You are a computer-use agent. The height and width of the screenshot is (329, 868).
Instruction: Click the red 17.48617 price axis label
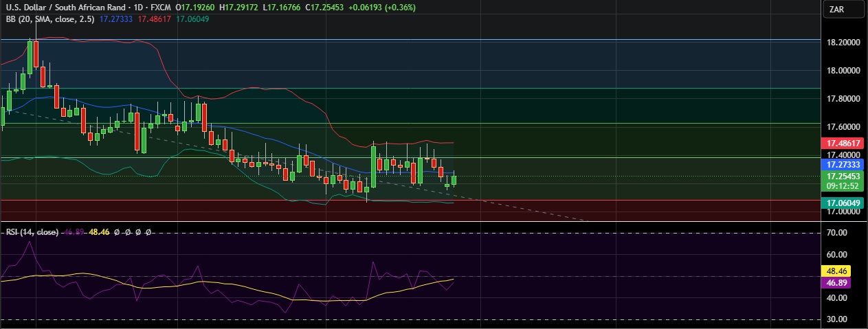[x=842, y=144]
